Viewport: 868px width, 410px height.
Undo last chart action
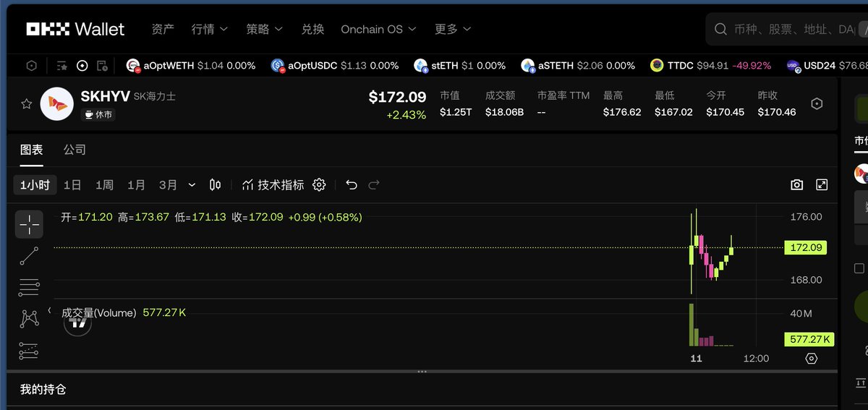352,185
